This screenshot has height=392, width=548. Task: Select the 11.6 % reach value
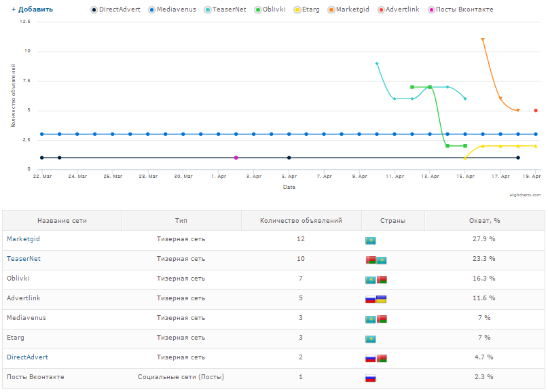pyautogui.click(x=484, y=298)
